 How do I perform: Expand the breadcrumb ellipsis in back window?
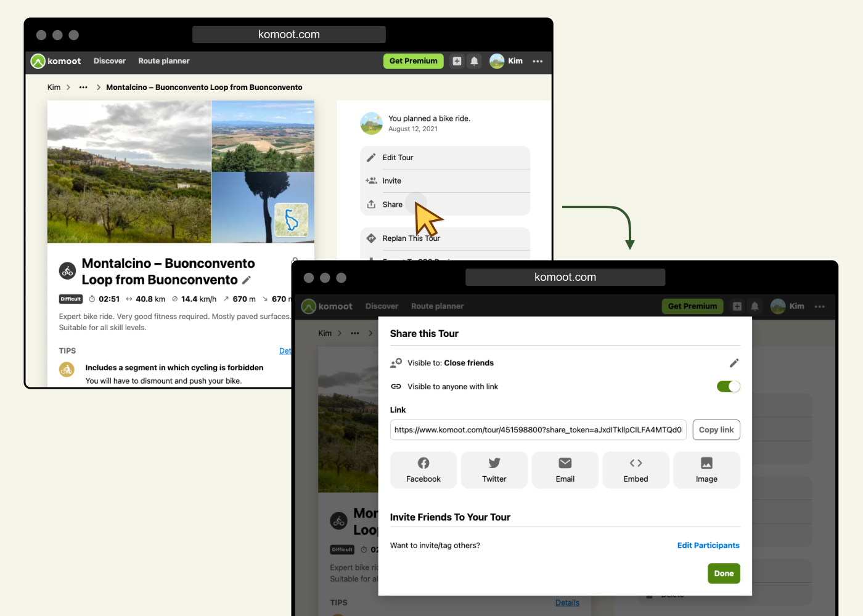click(x=83, y=87)
